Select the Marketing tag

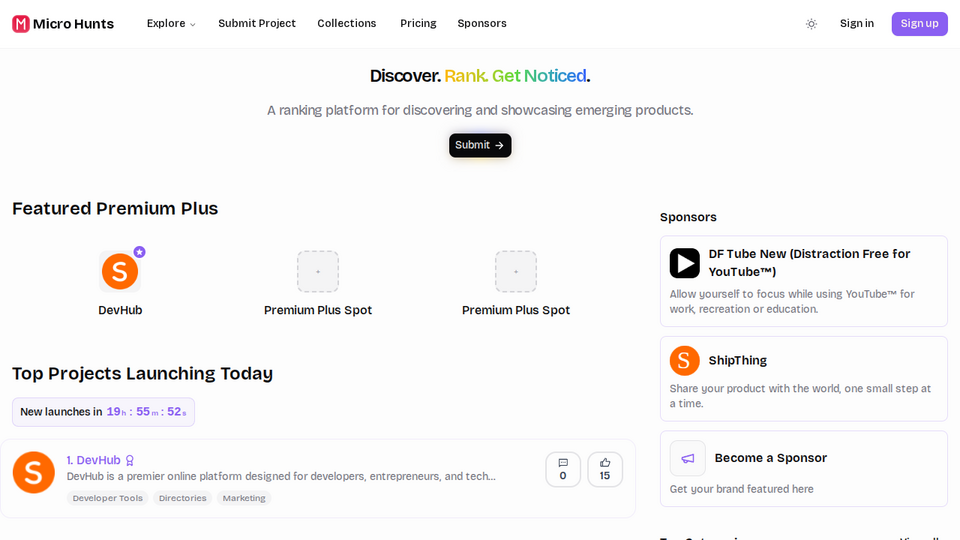[244, 498]
